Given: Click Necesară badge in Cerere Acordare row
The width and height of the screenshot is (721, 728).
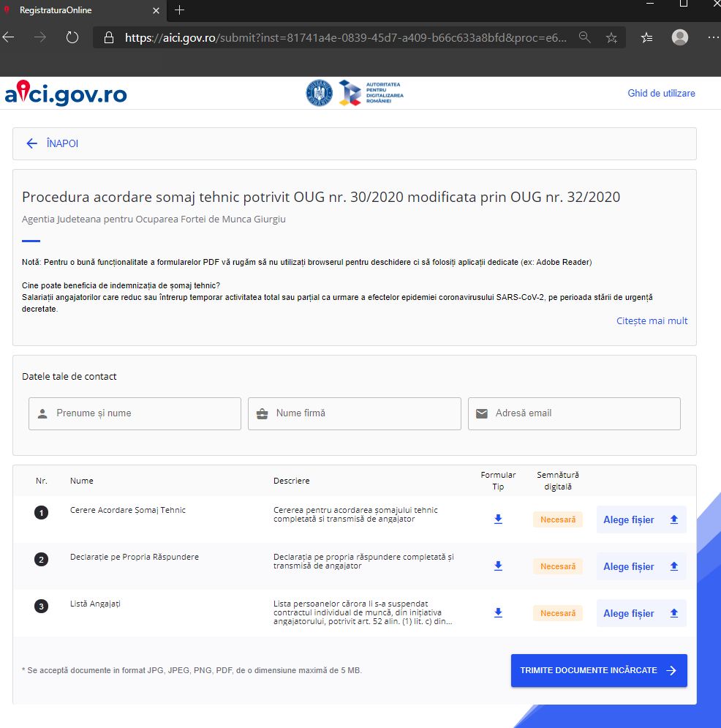Looking at the screenshot, I should pyautogui.click(x=558, y=519).
